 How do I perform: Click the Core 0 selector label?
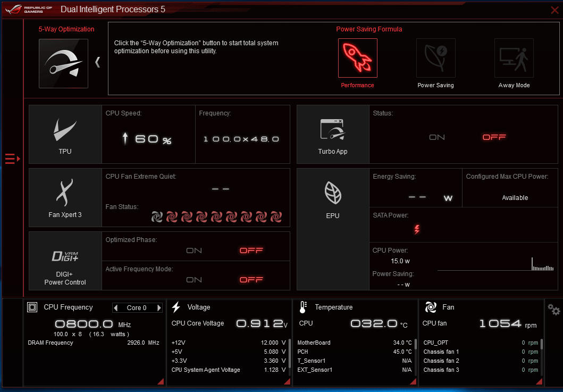(x=137, y=307)
